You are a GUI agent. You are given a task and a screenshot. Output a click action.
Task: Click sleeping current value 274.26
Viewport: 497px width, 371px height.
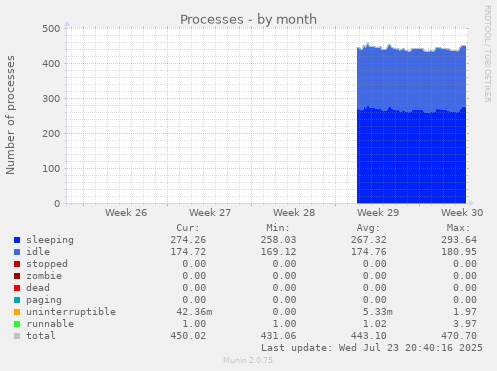click(188, 240)
